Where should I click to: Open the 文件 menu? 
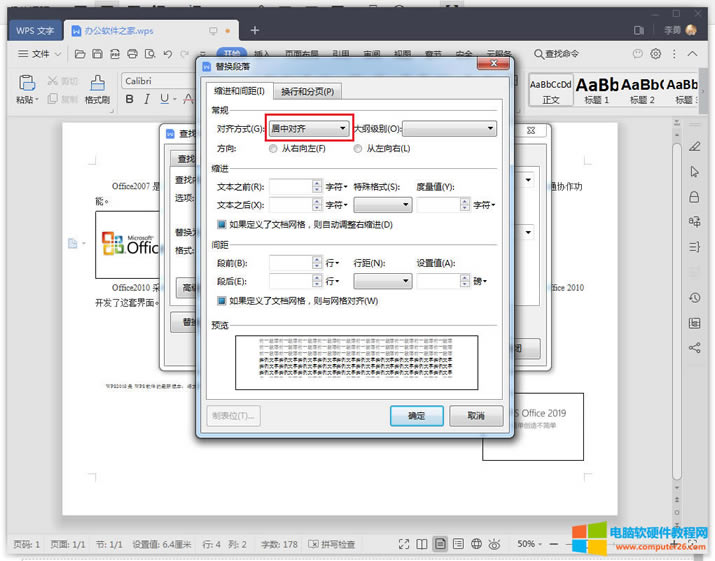tap(36, 54)
